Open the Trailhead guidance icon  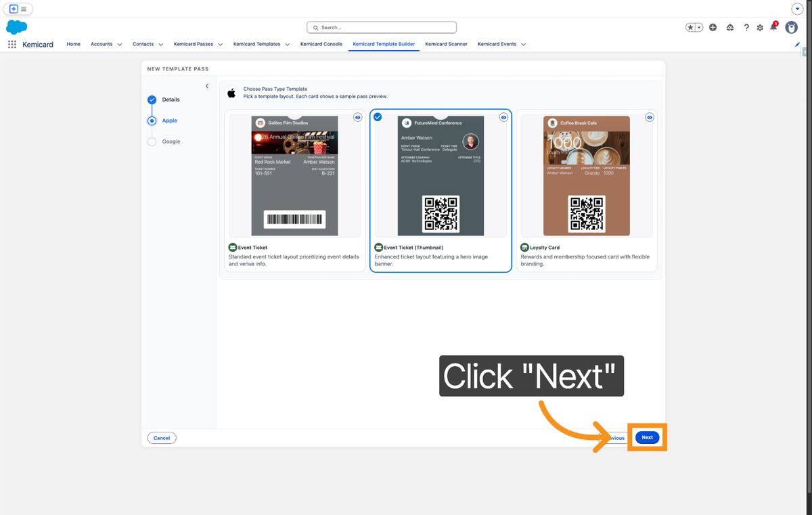[x=729, y=27]
